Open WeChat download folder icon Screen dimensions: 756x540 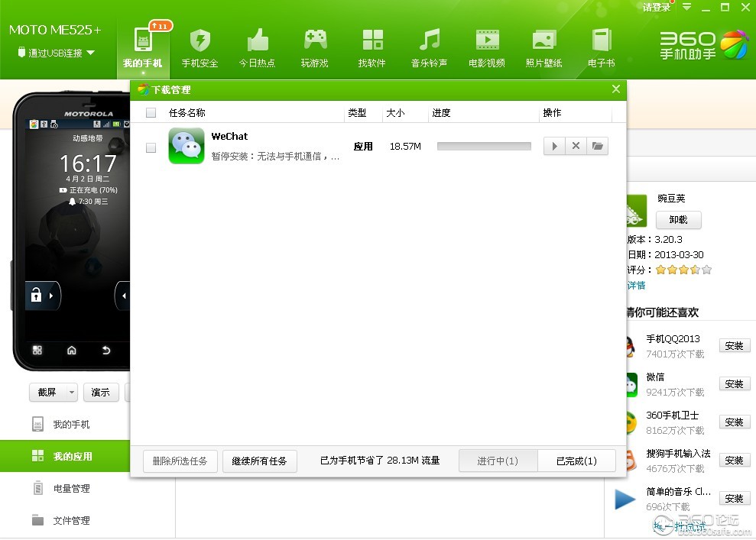598,146
